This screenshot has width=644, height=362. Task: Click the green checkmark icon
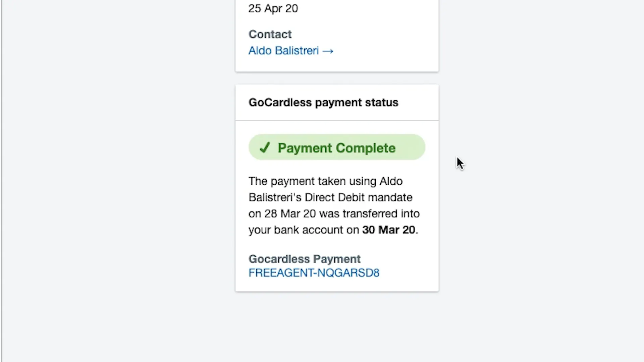[265, 147]
